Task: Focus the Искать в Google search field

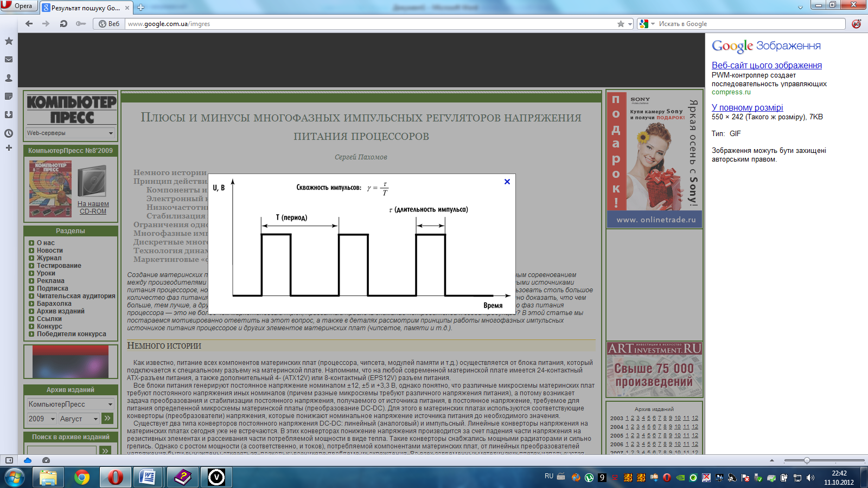Action: pyautogui.click(x=751, y=24)
